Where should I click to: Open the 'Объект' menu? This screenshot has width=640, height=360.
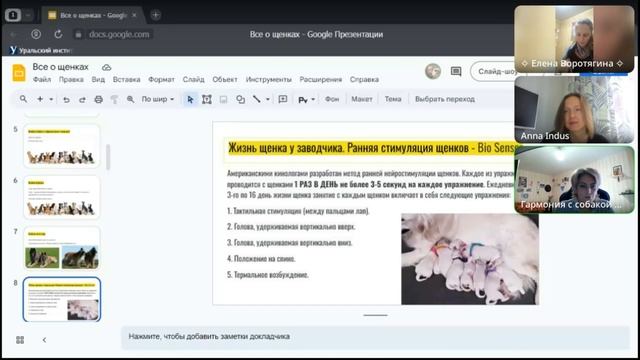coord(225,79)
